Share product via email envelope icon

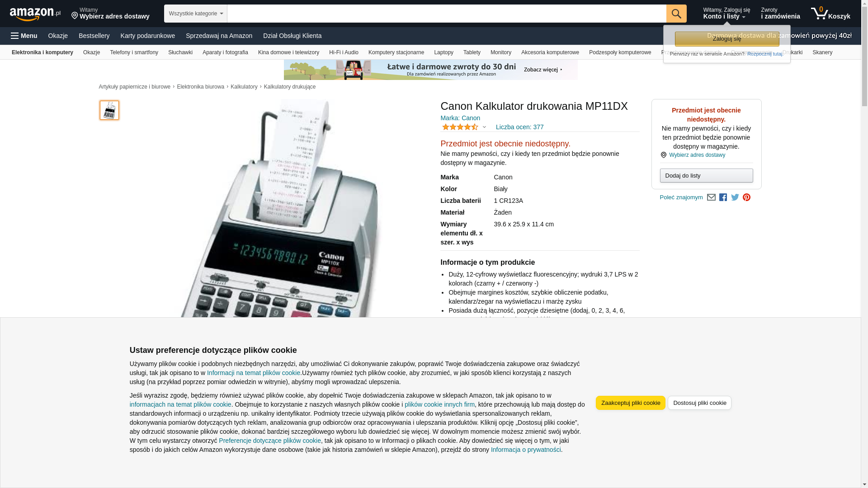711,197
